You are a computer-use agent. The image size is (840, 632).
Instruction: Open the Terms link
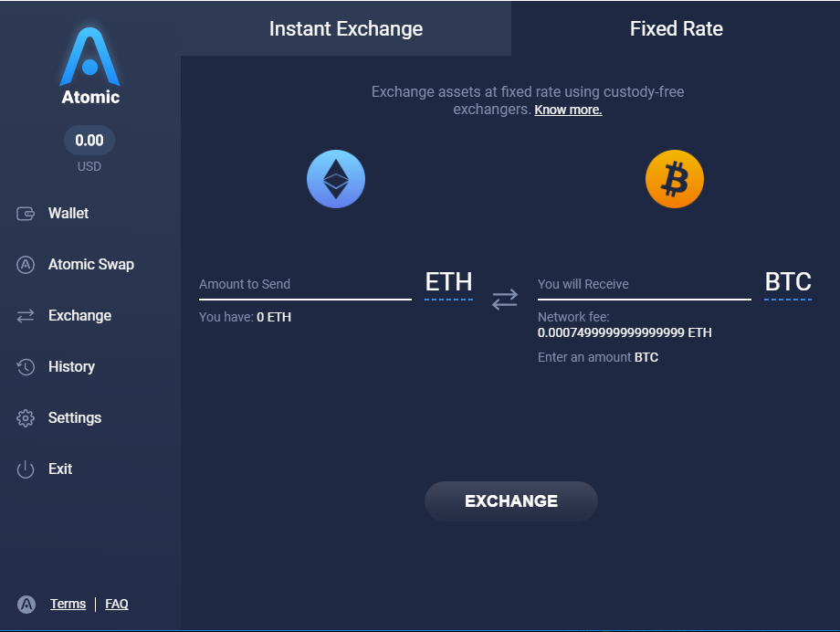pos(68,604)
